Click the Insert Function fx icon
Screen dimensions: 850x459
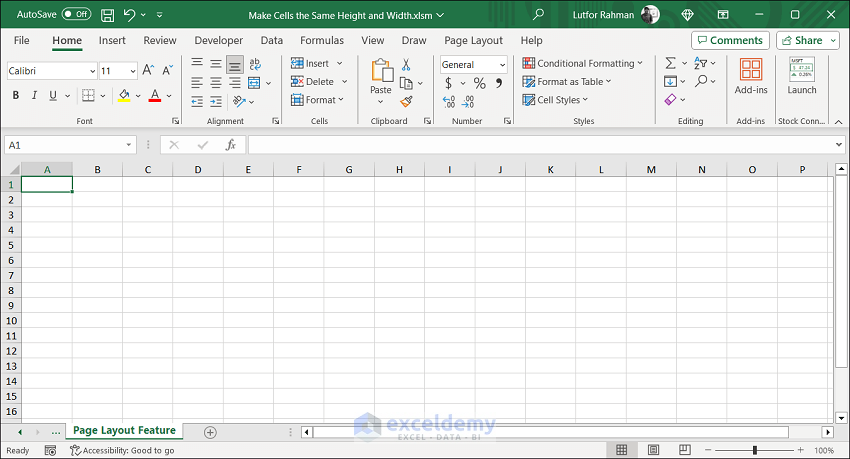coord(230,145)
